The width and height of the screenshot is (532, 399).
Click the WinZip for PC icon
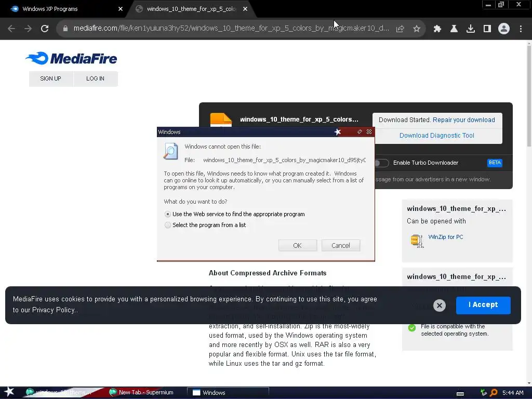[x=417, y=241]
